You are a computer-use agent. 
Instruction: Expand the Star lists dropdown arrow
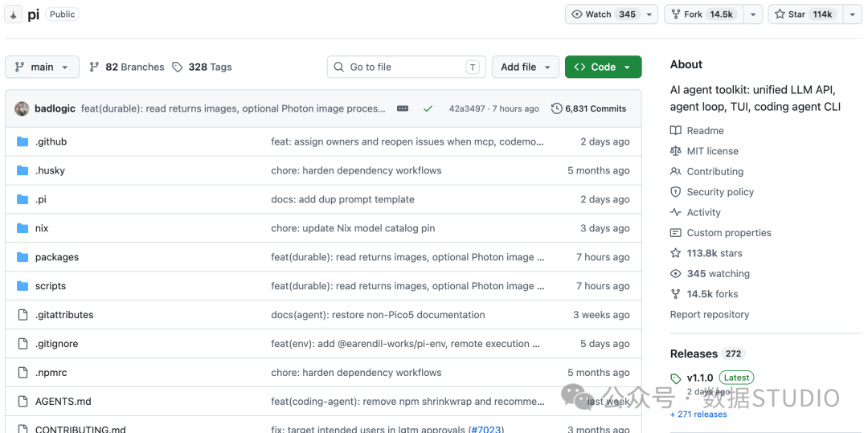(853, 14)
